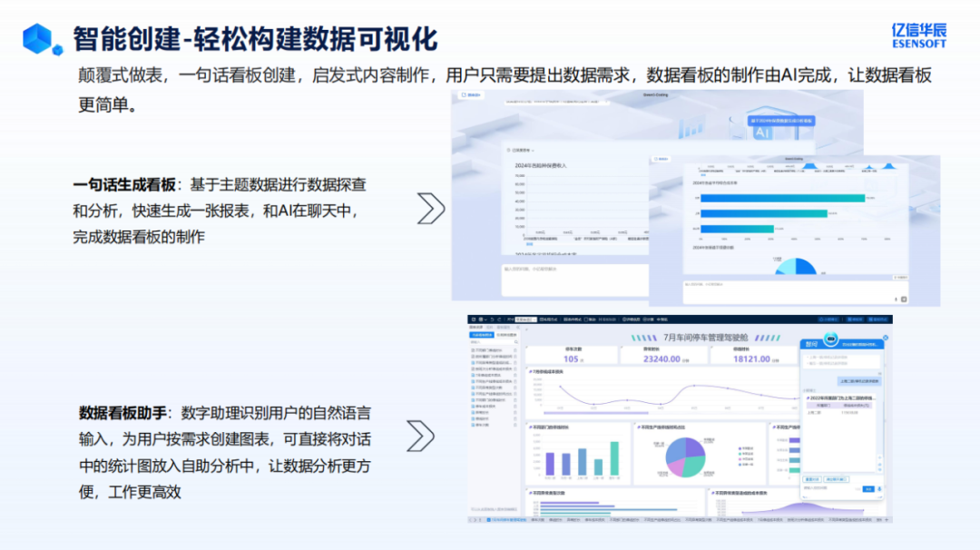This screenshot has height=550, width=980.
Task: Click the arrow chevron next to 数据看板助手 paragraph
Action: [x=421, y=437]
